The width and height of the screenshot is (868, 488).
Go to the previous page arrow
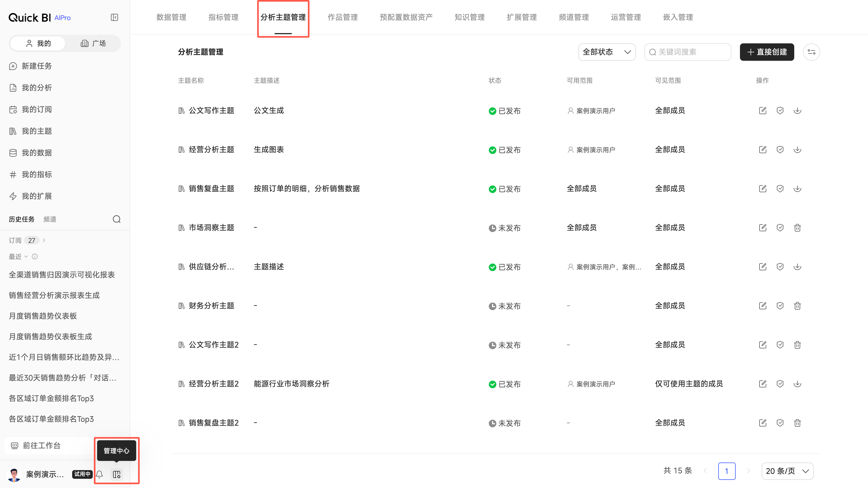click(705, 471)
